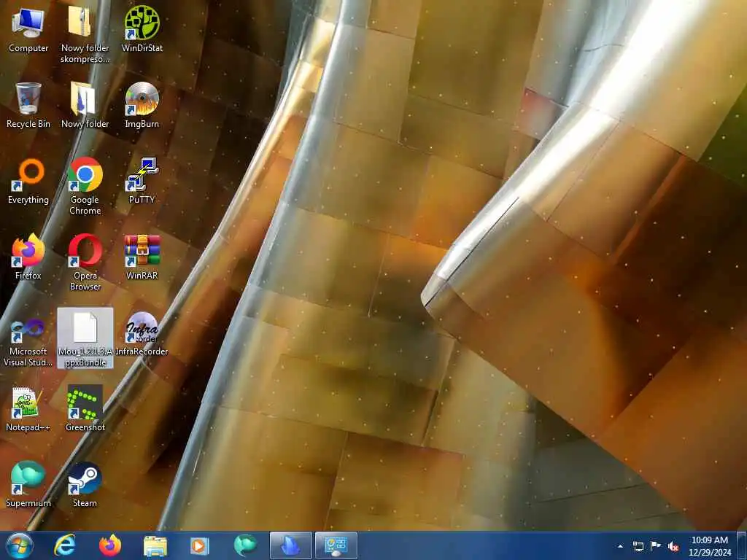Switch to the blue crystal app on taskbar

pos(290,545)
